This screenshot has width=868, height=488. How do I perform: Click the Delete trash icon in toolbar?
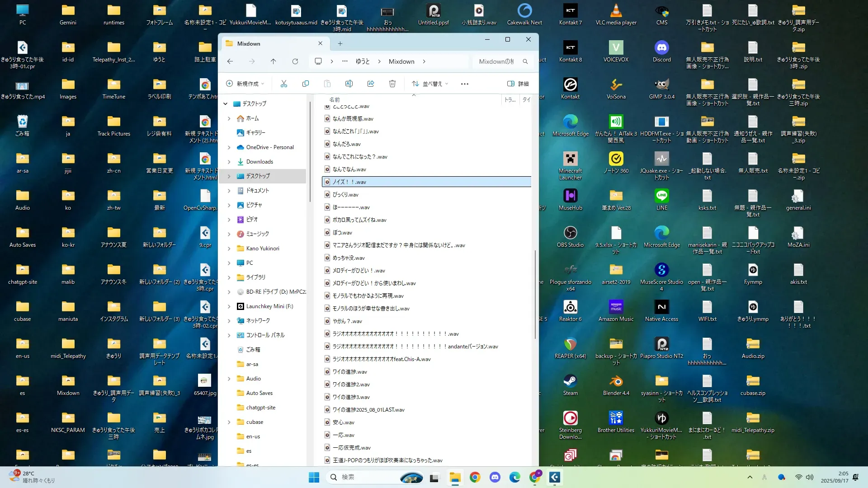pos(392,84)
